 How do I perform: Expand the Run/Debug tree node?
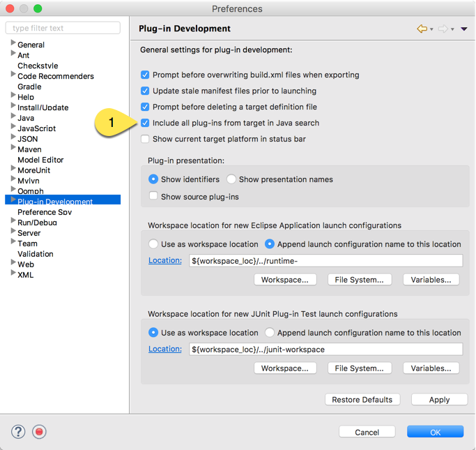coord(13,223)
